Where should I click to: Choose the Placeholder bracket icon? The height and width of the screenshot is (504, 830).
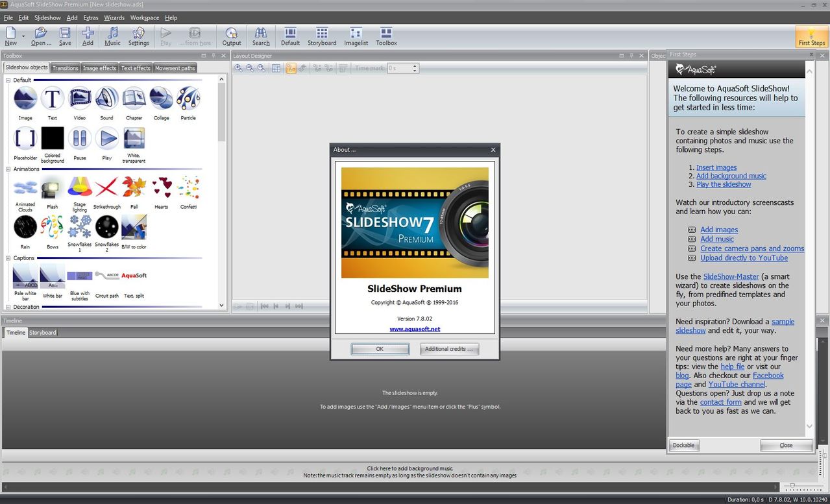25,138
